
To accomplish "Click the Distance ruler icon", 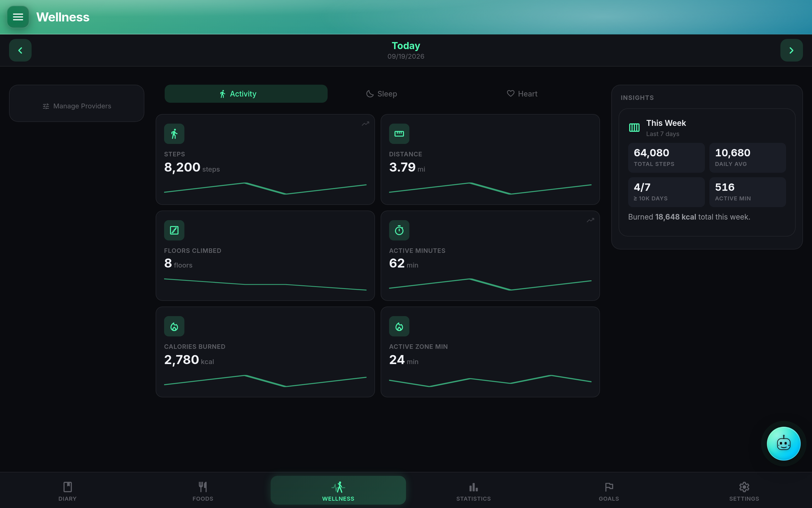I will tap(399, 134).
